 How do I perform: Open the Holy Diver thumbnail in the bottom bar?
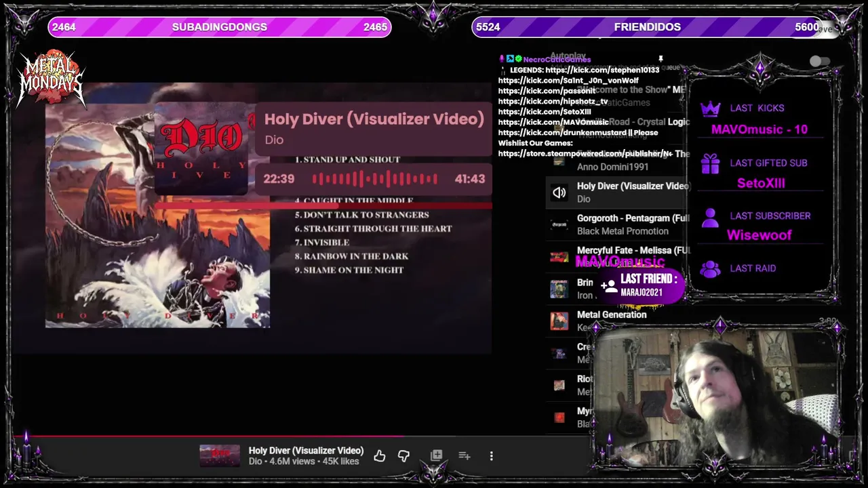pos(219,456)
